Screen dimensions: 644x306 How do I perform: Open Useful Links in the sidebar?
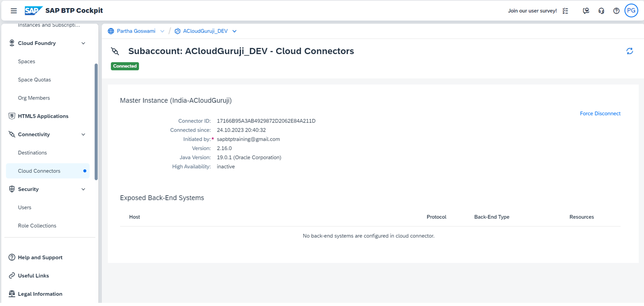(x=33, y=276)
